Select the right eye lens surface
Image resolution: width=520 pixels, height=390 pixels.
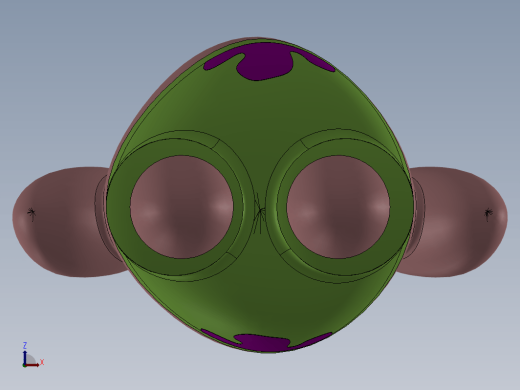pyautogui.click(x=338, y=207)
